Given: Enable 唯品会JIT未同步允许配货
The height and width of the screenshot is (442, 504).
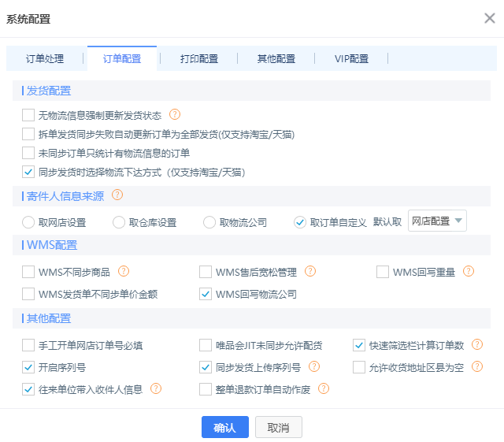Looking at the screenshot, I should (x=206, y=345).
